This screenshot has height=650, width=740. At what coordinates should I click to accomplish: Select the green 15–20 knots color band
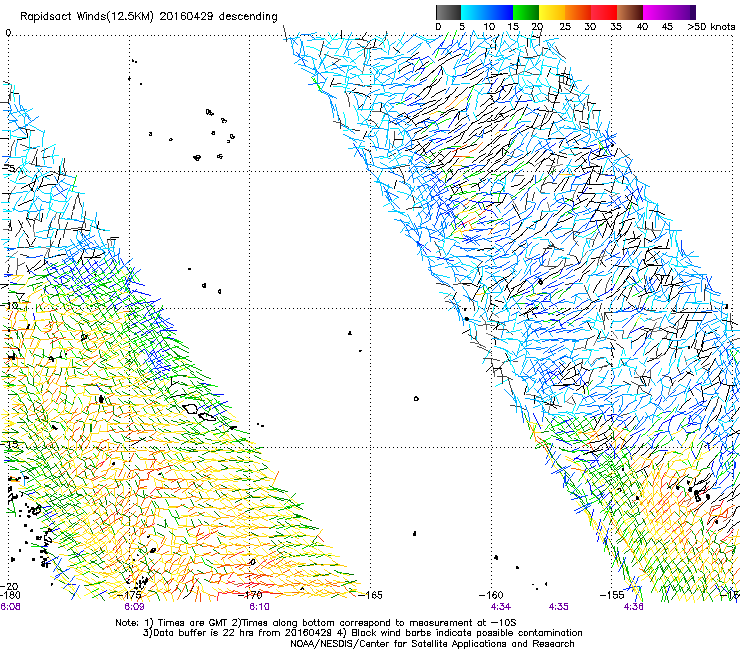click(x=526, y=12)
